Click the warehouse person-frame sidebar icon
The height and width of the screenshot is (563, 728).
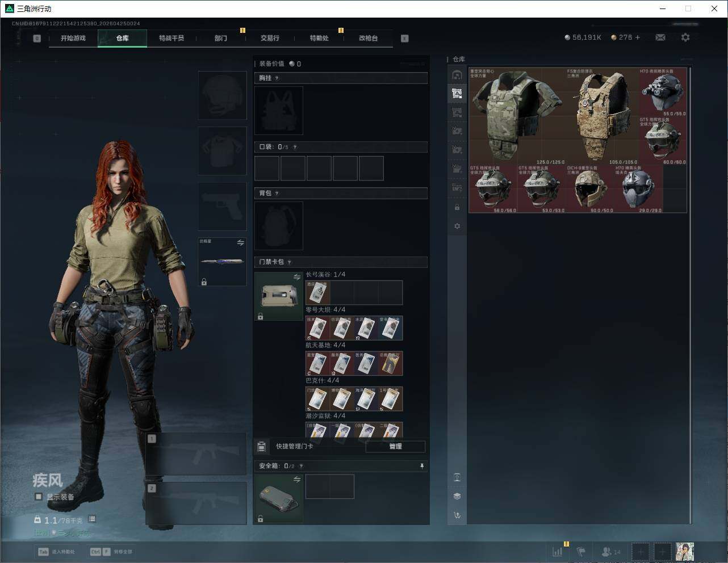[457, 477]
